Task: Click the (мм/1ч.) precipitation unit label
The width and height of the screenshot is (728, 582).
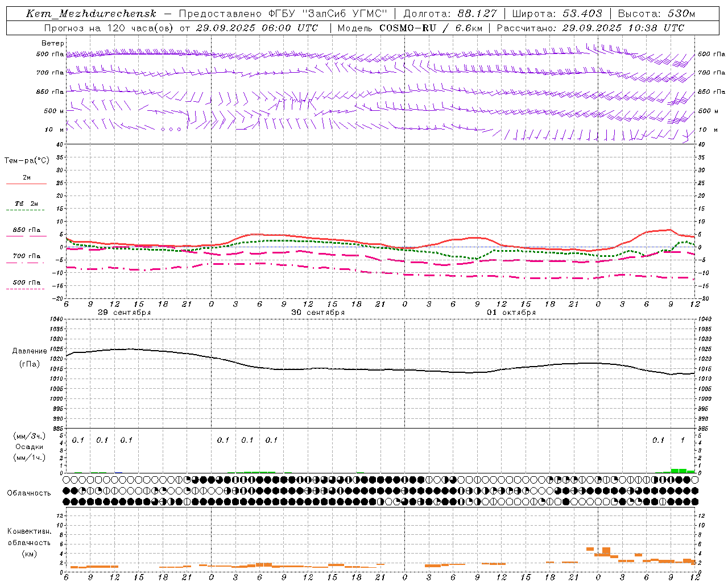Action: 30,458
